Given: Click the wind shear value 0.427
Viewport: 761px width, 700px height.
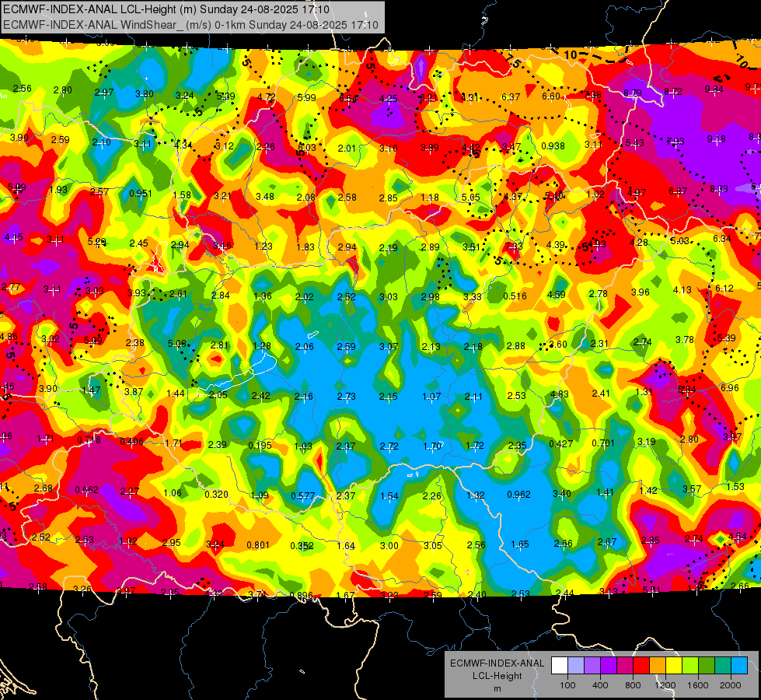Looking at the screenshot, I should [x=561, y=444].
